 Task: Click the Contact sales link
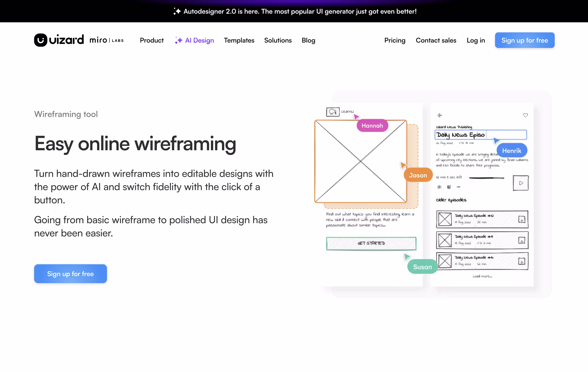tap(436, 40)
